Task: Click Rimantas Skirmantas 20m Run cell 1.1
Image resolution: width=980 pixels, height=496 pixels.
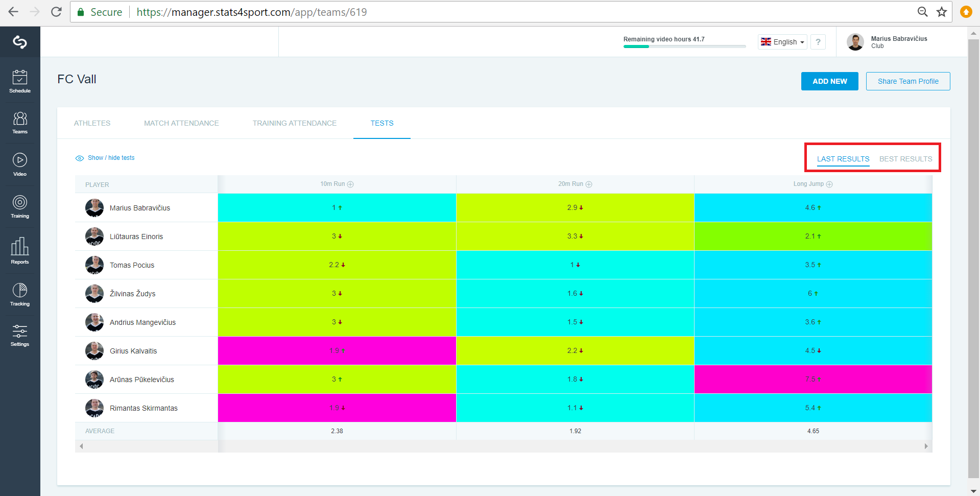Action: (575, 408)
